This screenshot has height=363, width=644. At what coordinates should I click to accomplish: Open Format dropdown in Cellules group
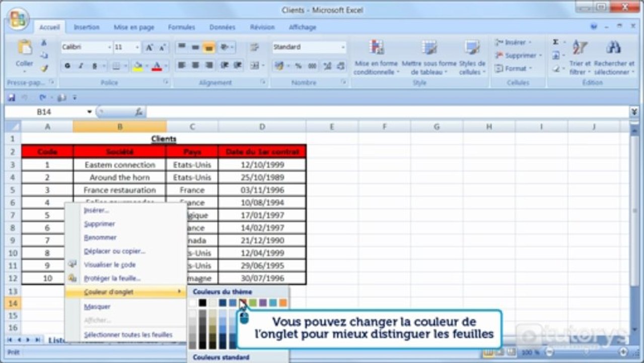pyautogui.click(x=513, y=69)
